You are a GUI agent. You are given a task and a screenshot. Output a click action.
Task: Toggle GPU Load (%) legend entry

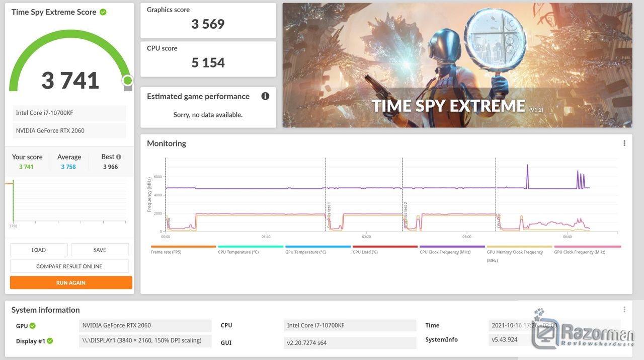coord(385,249)
